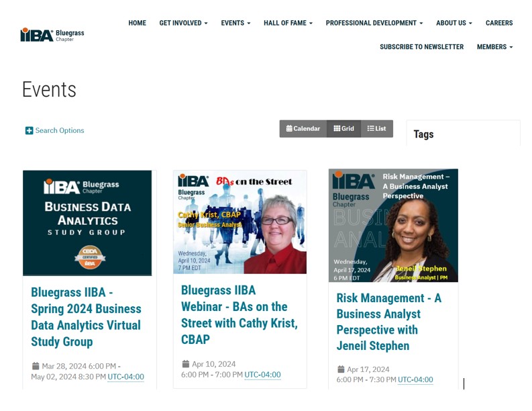
Task: Open the Members dropdown menu
Action: tap(494, 47)
